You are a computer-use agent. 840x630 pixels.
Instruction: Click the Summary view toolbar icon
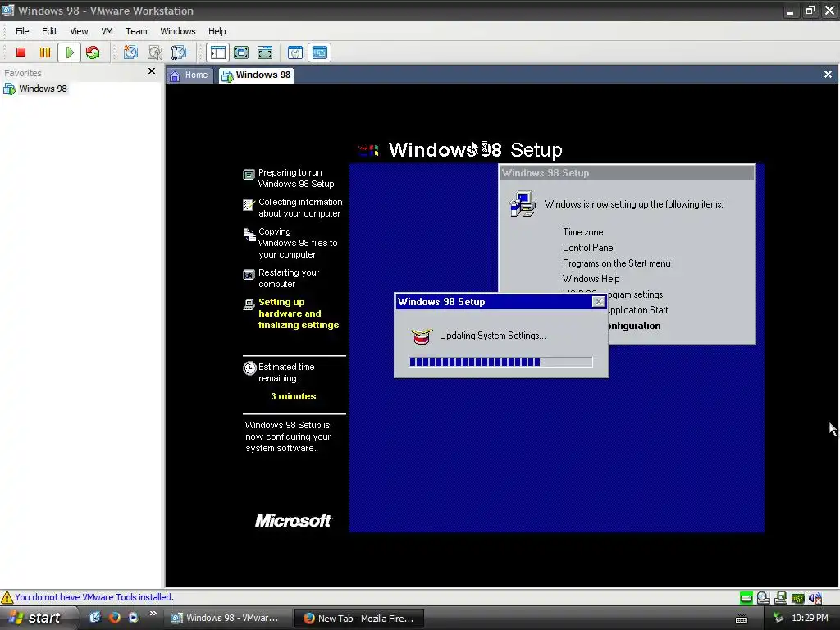pyautogui.click(x=295, y=52)
